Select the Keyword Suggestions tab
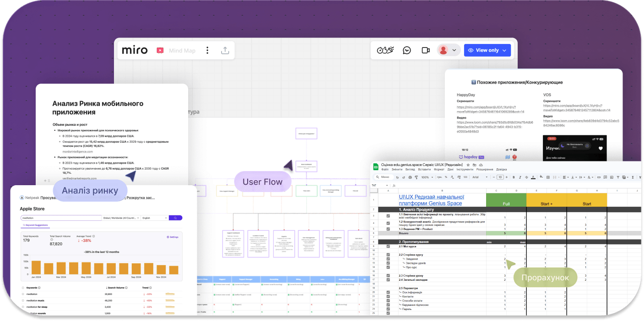 (35, 225)
